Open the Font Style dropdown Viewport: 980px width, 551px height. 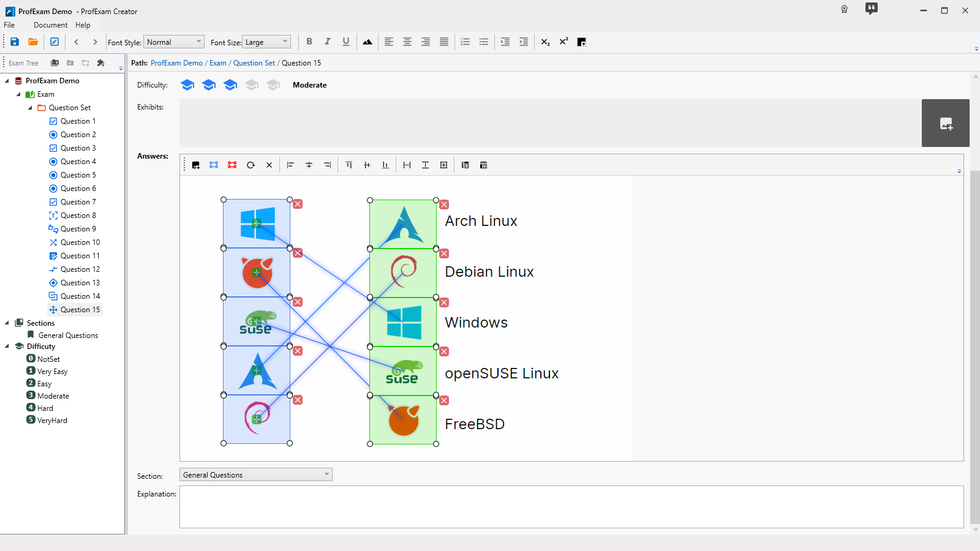174,42
